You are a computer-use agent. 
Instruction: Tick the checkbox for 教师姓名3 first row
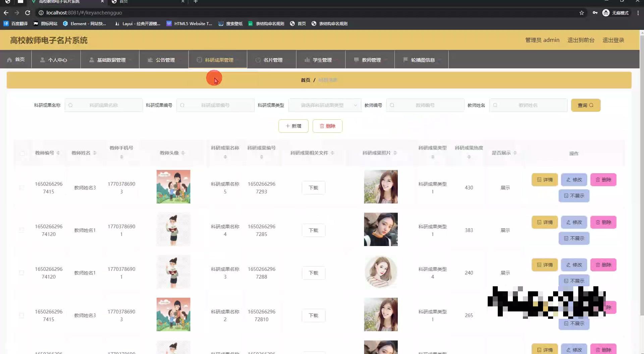[x=21, y=188]
